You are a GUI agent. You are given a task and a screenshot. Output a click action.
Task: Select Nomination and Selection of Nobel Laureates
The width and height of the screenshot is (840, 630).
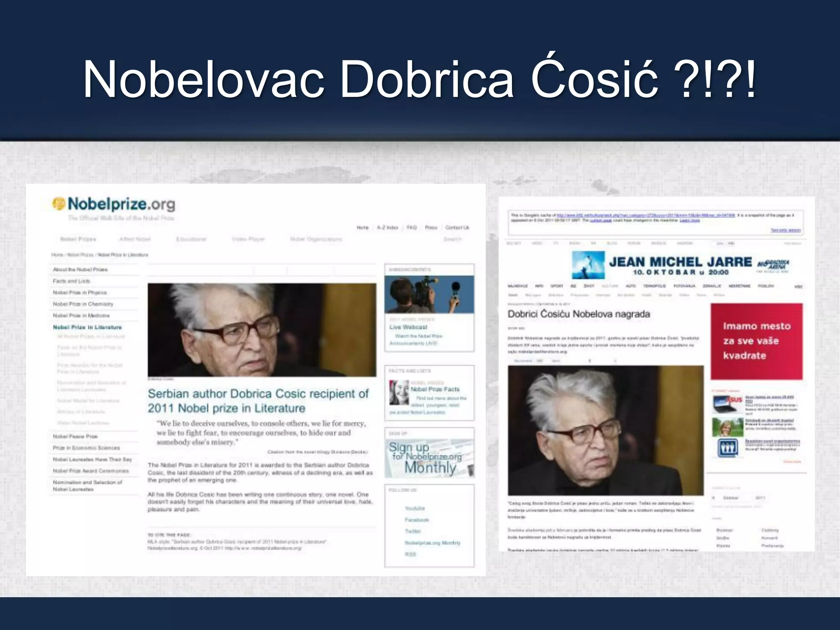pyautogui.click(x=87, y=486)
